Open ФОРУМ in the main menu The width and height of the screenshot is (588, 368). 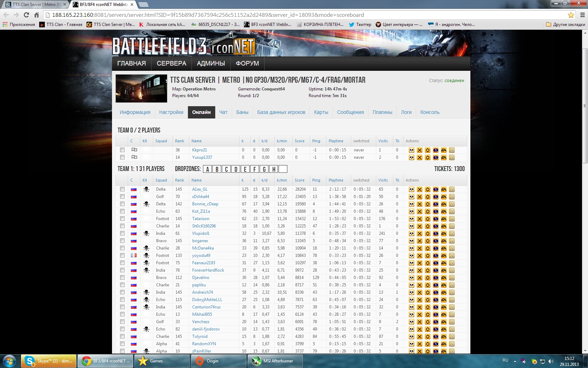[247, 63]
